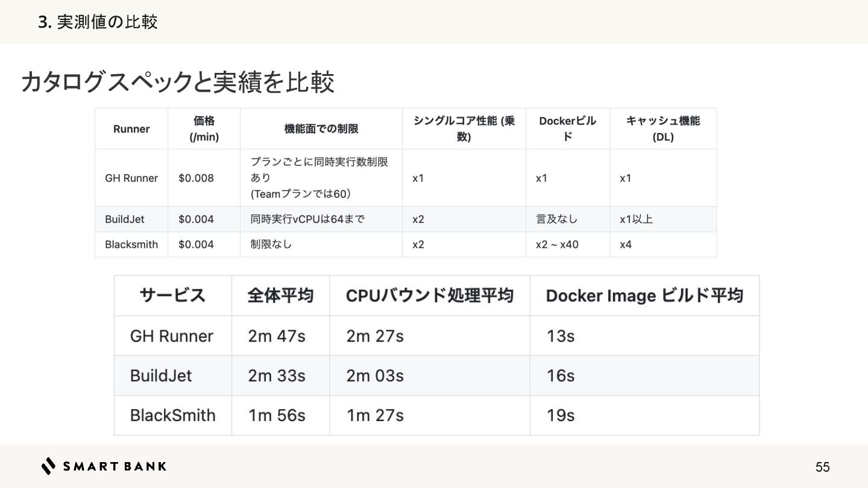
Task: Click the slide title カタログスペックと実績を比較
Action: coord(177,83)
